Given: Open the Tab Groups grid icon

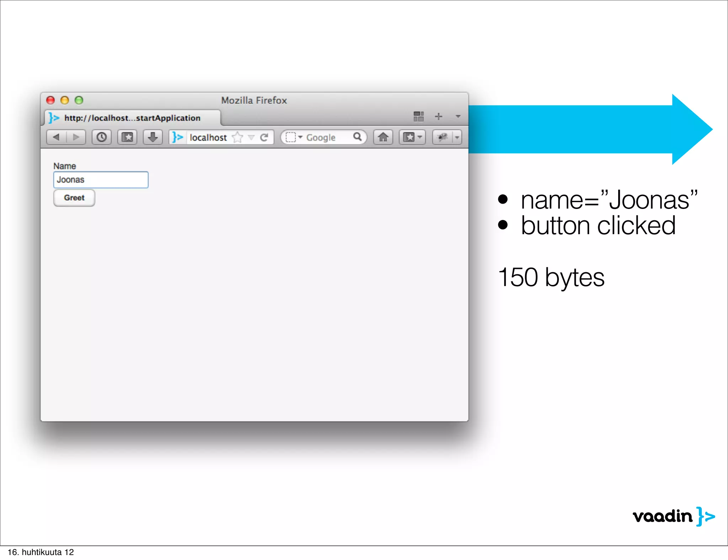Looking at the screenshot, I should pyautogui.click(x=418, y=117).
